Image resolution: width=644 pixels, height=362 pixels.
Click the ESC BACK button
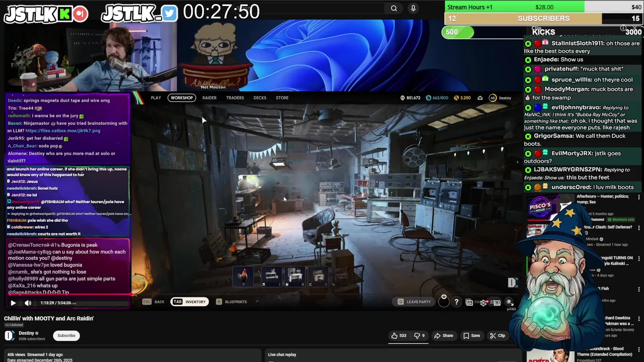[153, 302]
